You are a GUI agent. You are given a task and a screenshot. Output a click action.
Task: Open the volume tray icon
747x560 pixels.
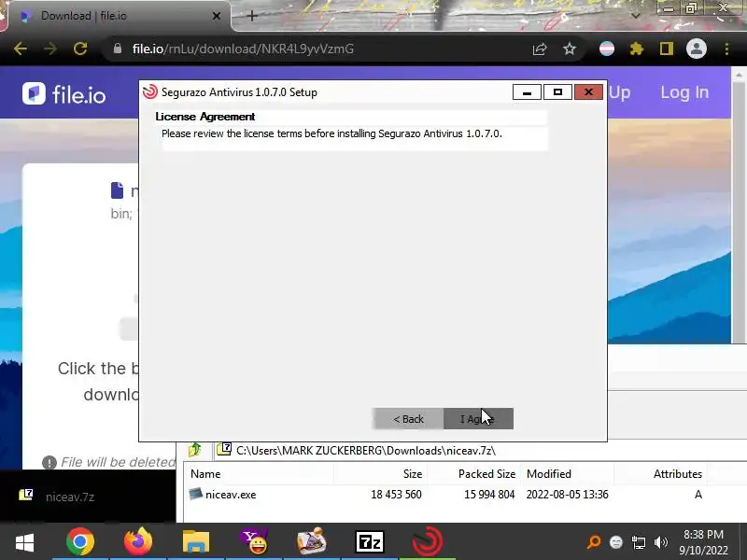point(661,542)
